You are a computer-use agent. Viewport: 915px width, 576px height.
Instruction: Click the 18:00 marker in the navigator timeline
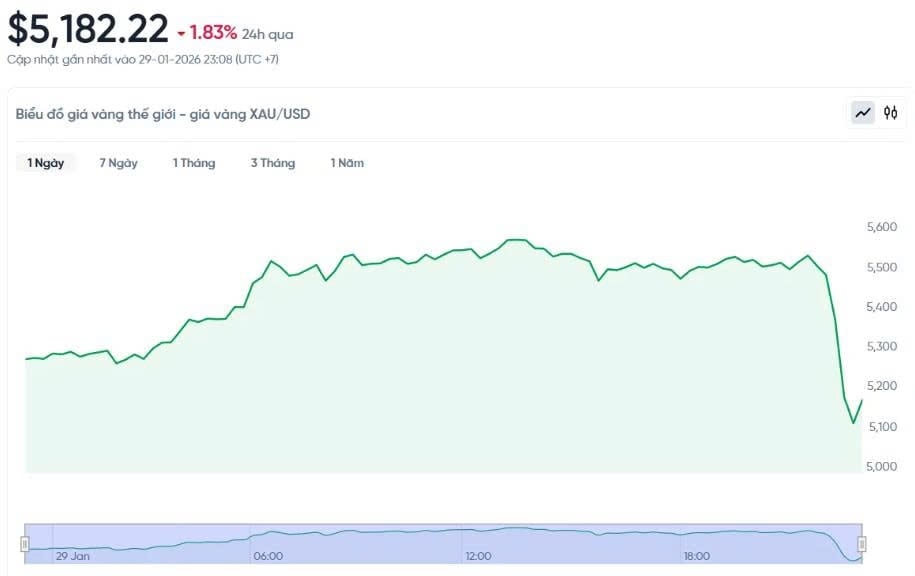click(x=697, y=556)
